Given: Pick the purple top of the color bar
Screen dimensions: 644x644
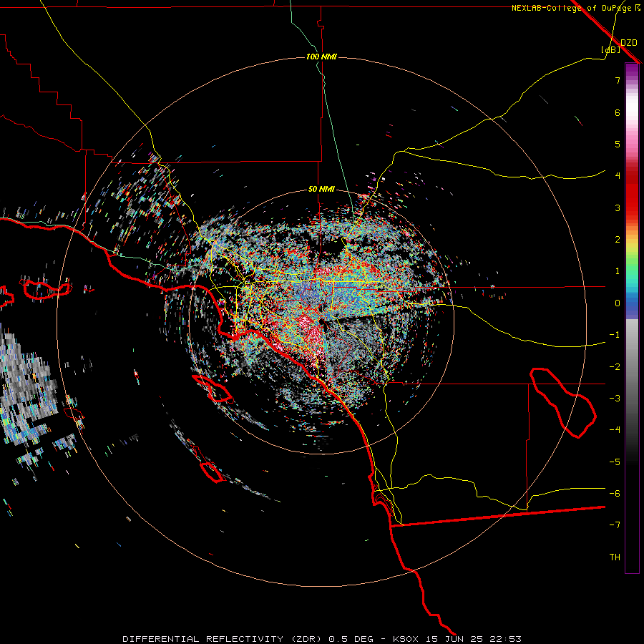Looking at the screenshot, I should [x=632, y=70].
